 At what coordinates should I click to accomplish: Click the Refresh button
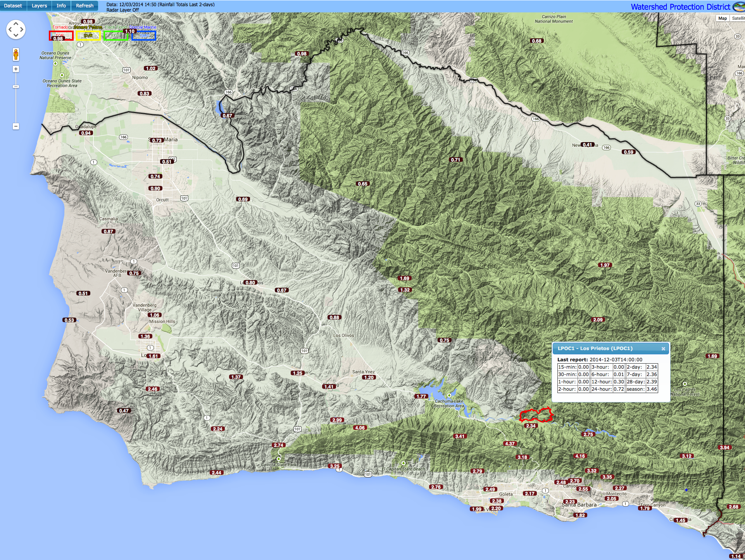[85, 5]
